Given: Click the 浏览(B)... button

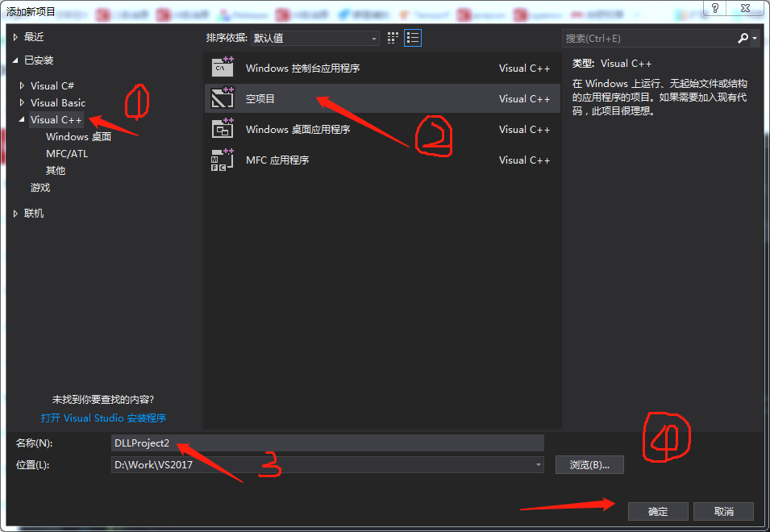Looking at the screenshot, I should point(589,465).
